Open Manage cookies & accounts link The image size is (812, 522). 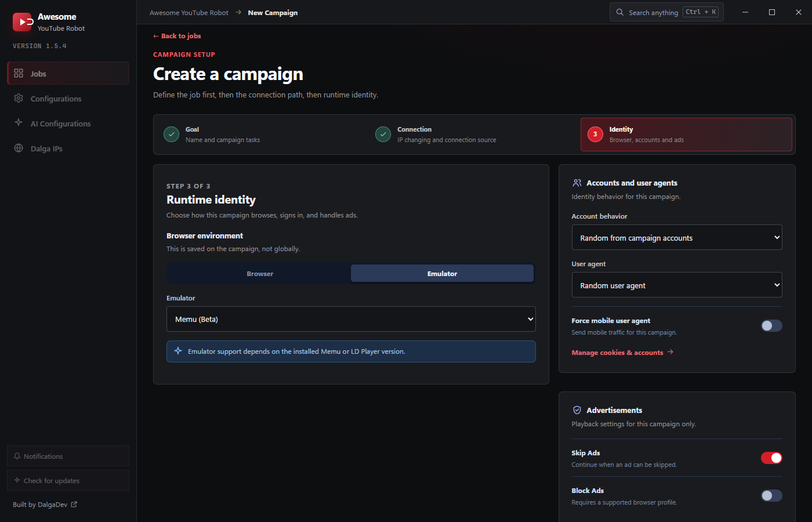coord(622,353)
